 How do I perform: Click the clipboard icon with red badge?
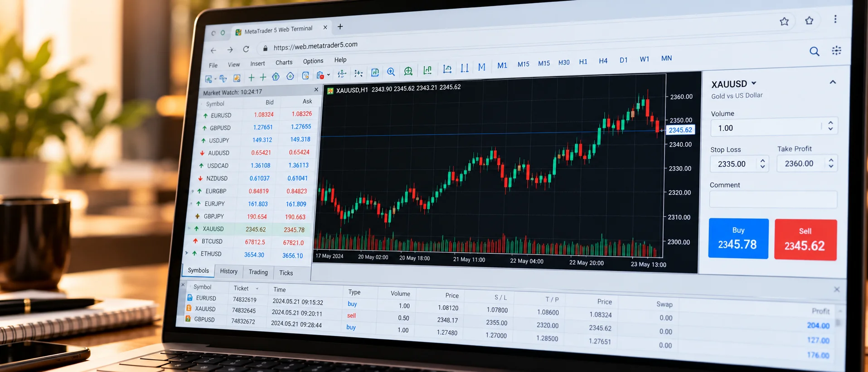(x=320, y=75)
